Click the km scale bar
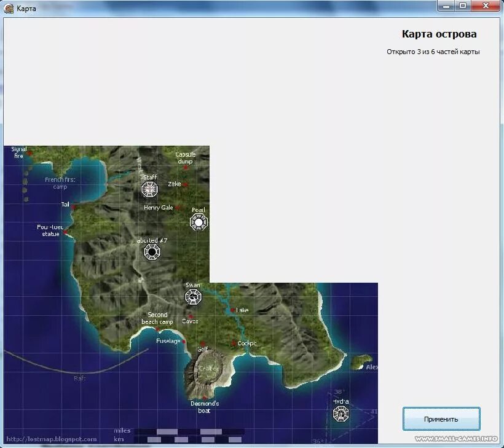504x448 pixels. point(190,439)
